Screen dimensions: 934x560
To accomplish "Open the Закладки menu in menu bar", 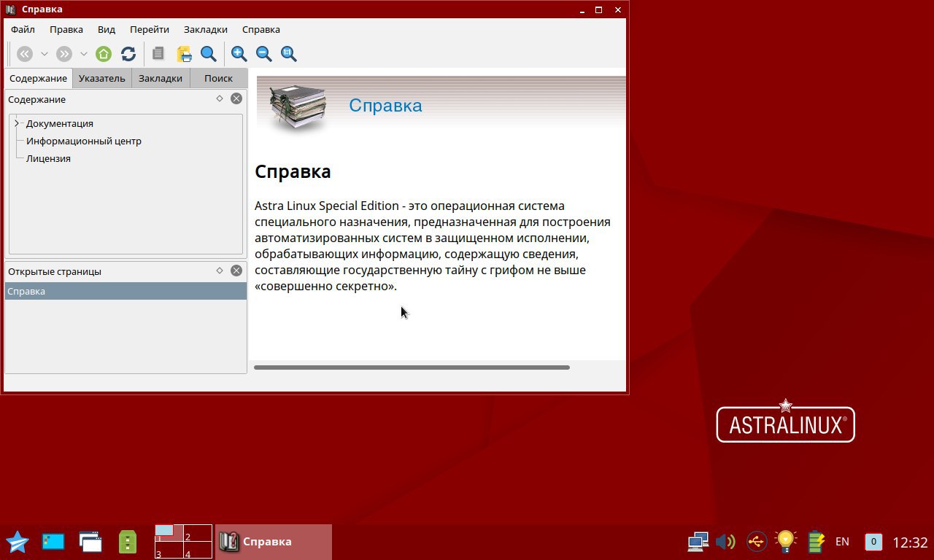I will point(206,29).
